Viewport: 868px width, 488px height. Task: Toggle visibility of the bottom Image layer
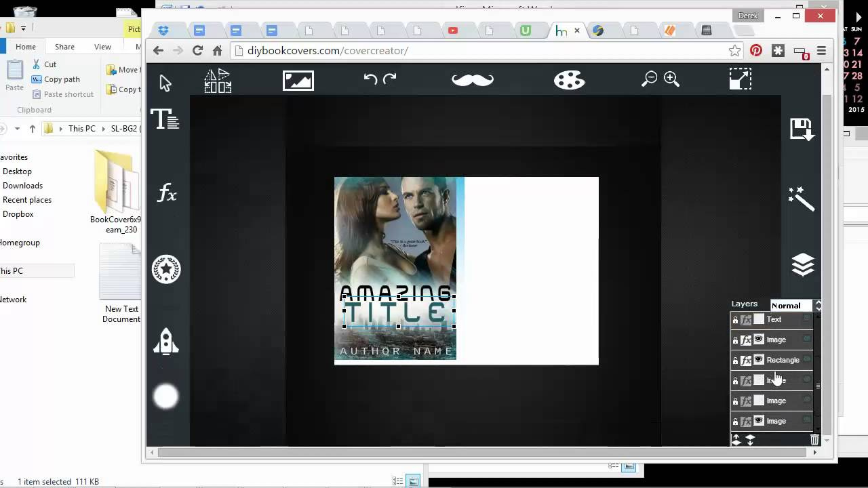758,421
